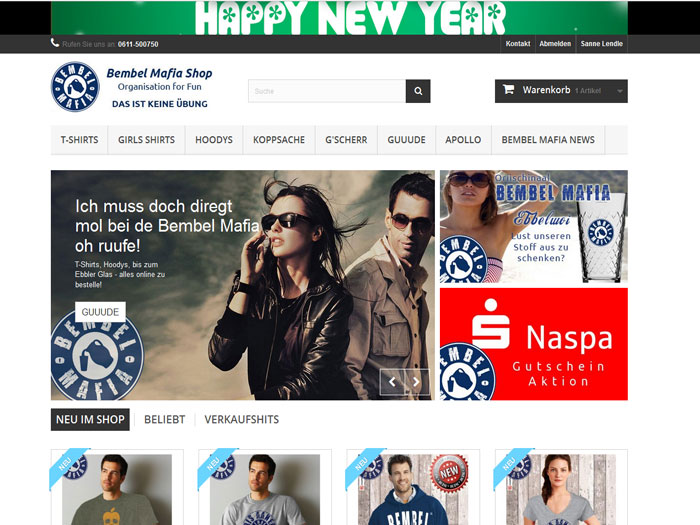Open the HOODYS category
The width and height of the screenshot is (700, 525).
point(214,140)
